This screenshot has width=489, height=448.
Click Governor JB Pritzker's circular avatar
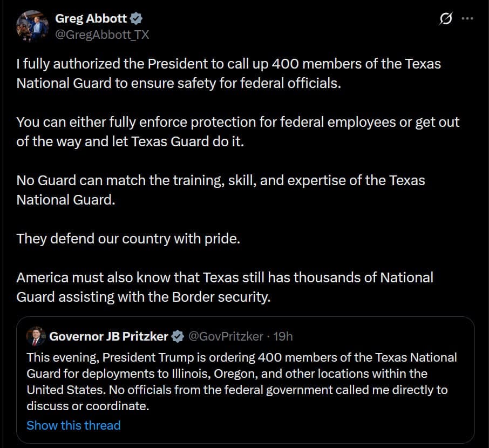click(x=36, y=336)
